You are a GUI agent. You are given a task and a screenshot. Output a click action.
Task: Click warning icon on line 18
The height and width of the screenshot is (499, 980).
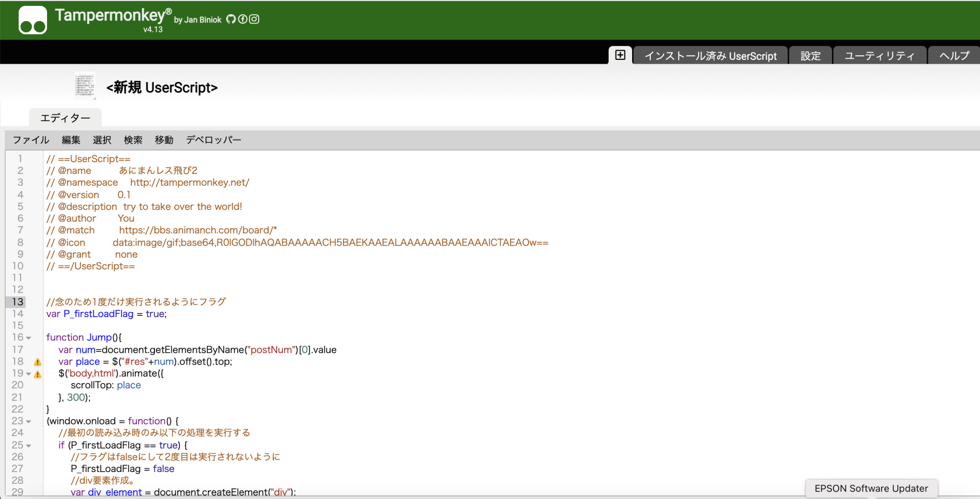(38, 362)
